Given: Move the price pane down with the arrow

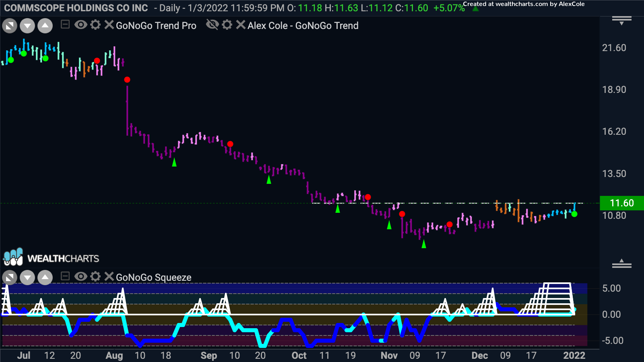Looking at the screenshot, I should (x=27, y=26).
